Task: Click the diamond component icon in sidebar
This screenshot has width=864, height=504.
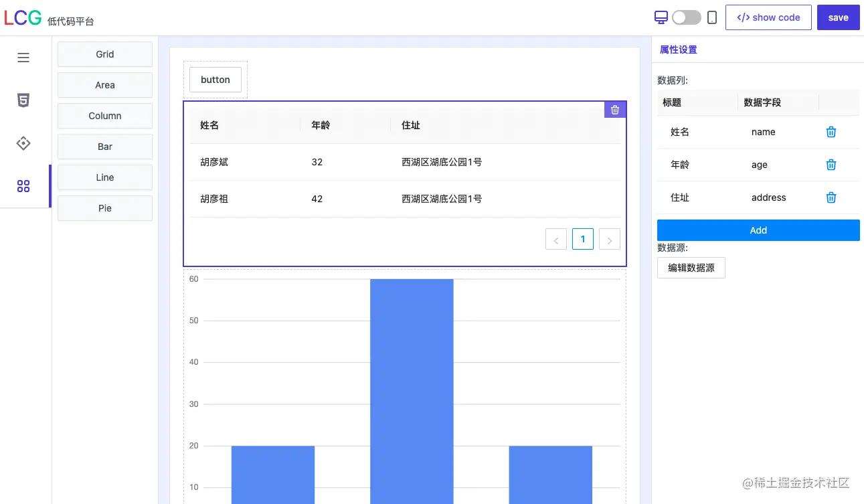Action: point(23,143)
